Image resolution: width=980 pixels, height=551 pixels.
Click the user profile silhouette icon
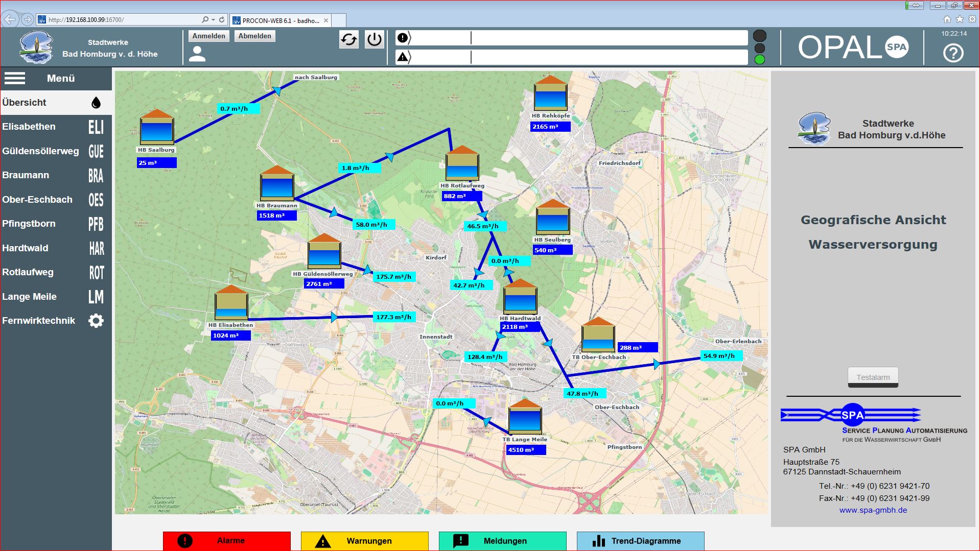click(x=197, y=54)
